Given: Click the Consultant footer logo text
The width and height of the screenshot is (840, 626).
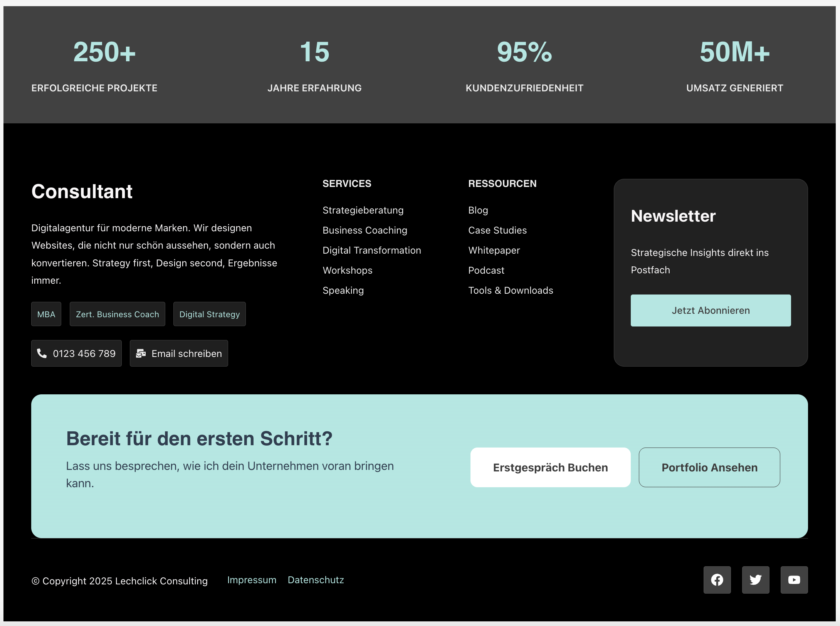Looking at the screenshot, I should [x=82, y=192].
